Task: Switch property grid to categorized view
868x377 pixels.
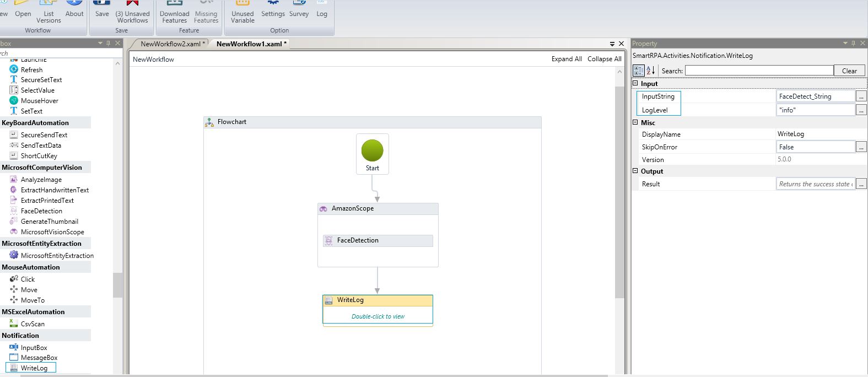Action: [638, 71]
